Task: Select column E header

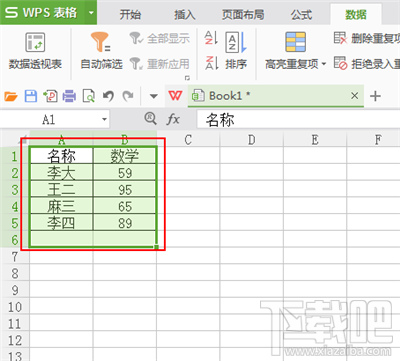Action: 315,140
